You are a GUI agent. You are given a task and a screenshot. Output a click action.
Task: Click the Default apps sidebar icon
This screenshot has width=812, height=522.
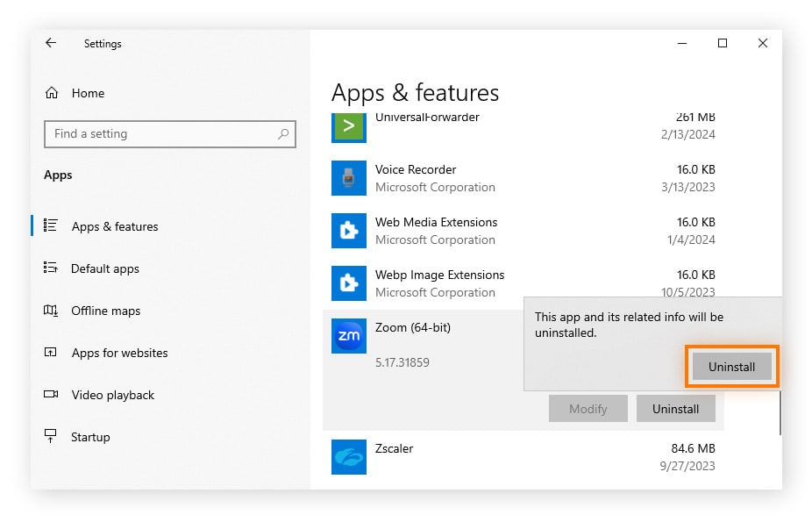[x=50, y=268]
